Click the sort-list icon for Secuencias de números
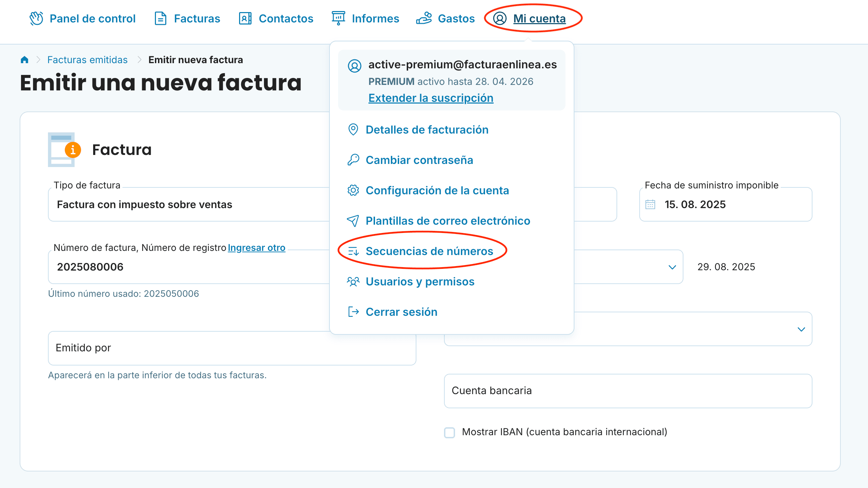Image resolution: width=868 pixels, height=488 pixels. tap(354, 251)
